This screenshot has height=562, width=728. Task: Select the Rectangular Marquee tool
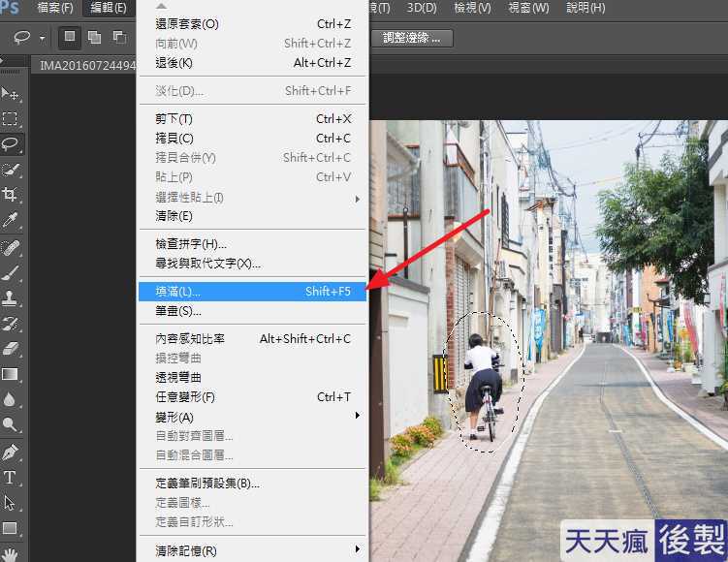point(11,119)
